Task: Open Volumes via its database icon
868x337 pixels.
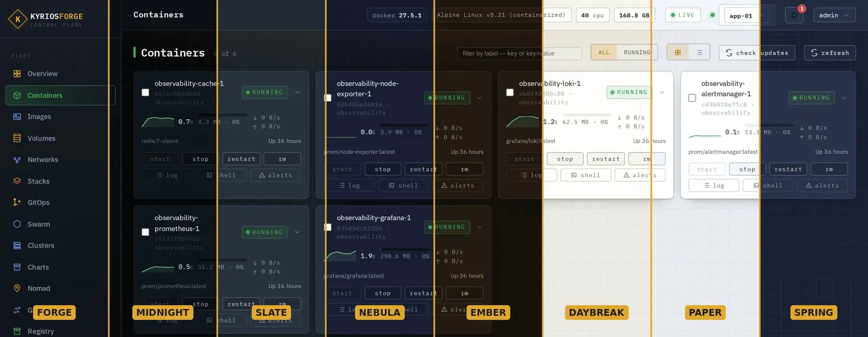Action: [x=17, y=138]
